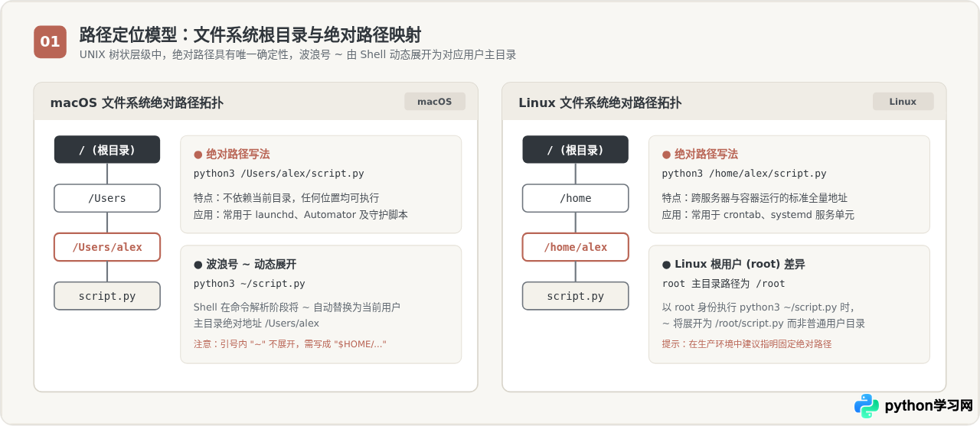The image size is (980, 426).
Task: Select the highlighted /Users/alex tree node
Action: click(107, 247)
